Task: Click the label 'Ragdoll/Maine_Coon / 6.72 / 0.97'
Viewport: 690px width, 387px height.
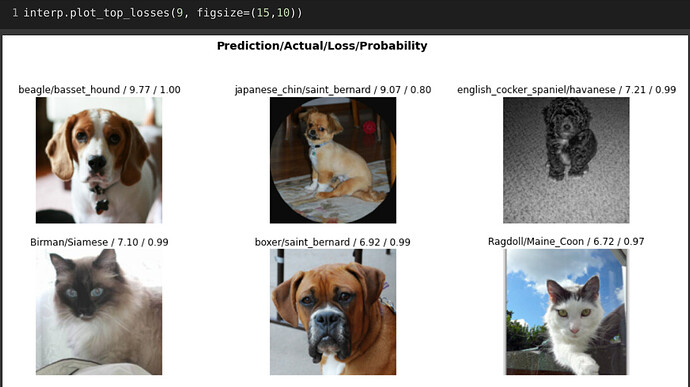Action: point(566,242)
